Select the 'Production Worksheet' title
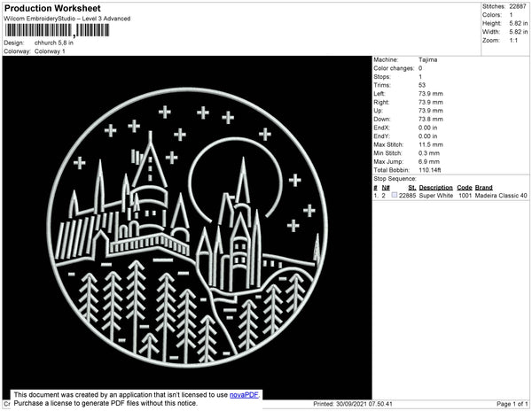Viewport: 532px width, 411px height. 52,9
